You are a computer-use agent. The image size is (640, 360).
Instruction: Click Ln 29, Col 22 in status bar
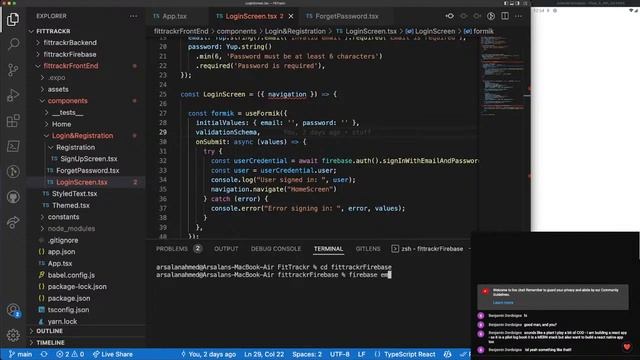coord(264,354)
